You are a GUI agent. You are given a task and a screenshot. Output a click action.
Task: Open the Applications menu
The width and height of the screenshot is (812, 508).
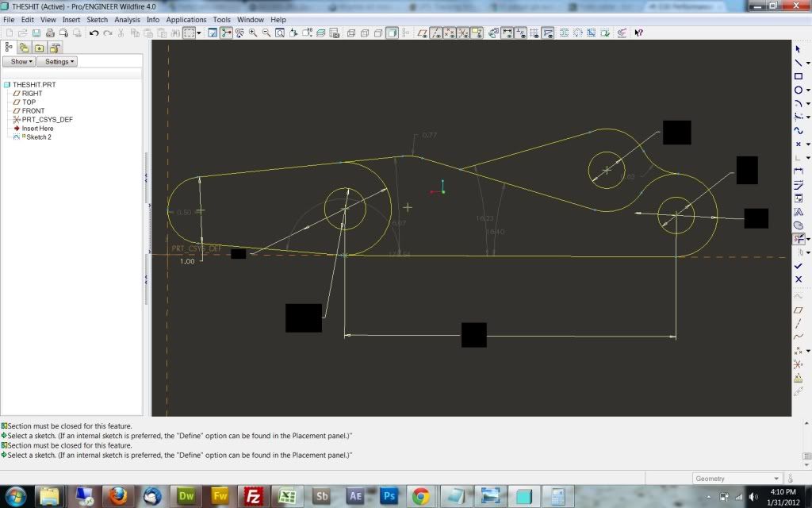coord(186,20)
